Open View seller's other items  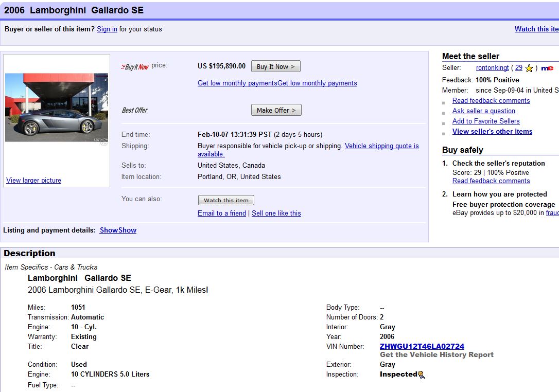click(492, 132)
